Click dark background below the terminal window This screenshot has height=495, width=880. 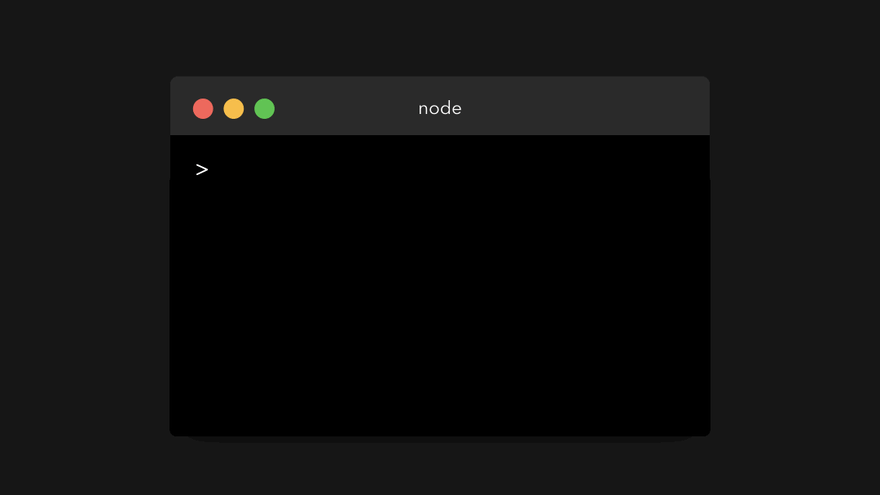440,469
